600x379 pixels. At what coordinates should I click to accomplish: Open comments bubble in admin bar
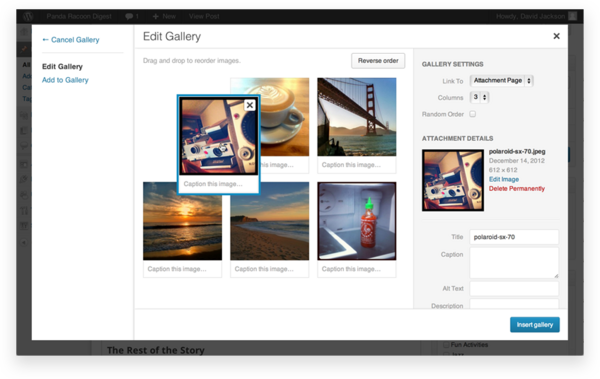[x=132, y=16]
